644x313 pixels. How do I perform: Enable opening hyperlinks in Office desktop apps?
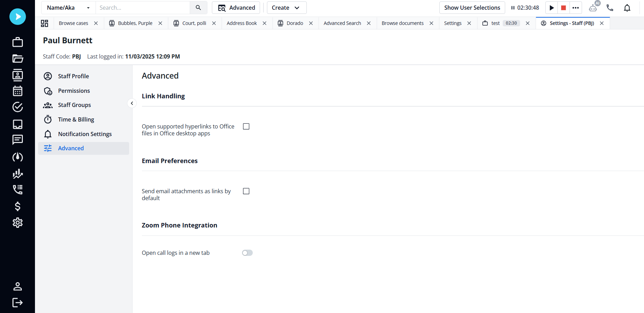coord(246,126)
